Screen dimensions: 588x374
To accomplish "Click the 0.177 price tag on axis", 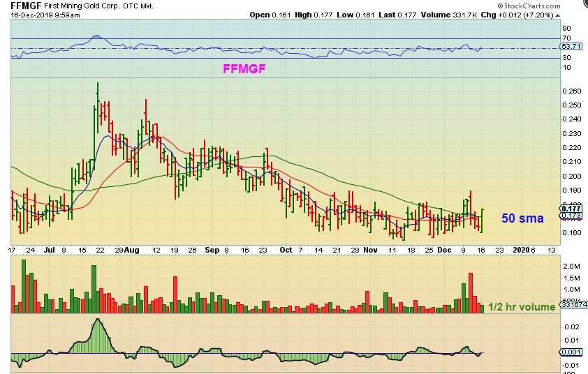I will (571, 209).
